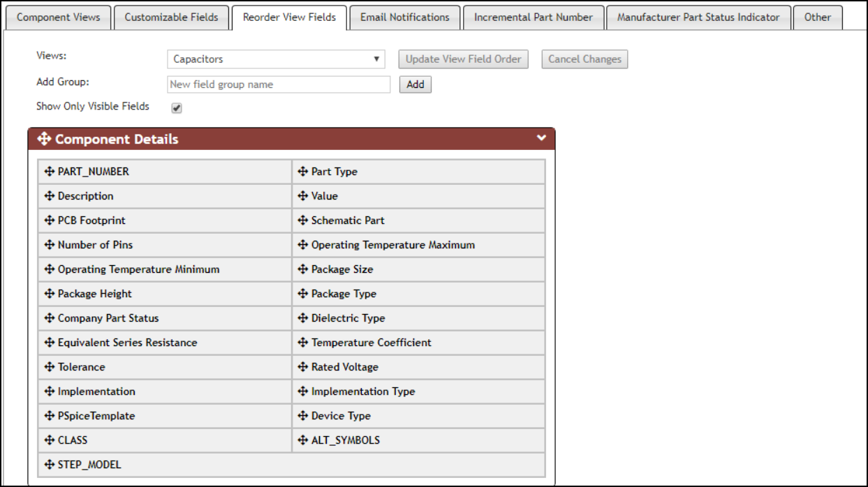Click the new field group name input
868x487 pixels.
point(278,84)
